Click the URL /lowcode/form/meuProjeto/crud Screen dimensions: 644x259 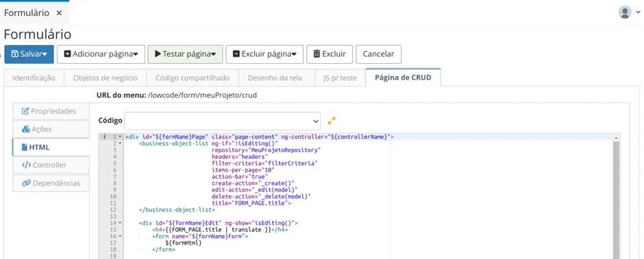coord(203,95)
